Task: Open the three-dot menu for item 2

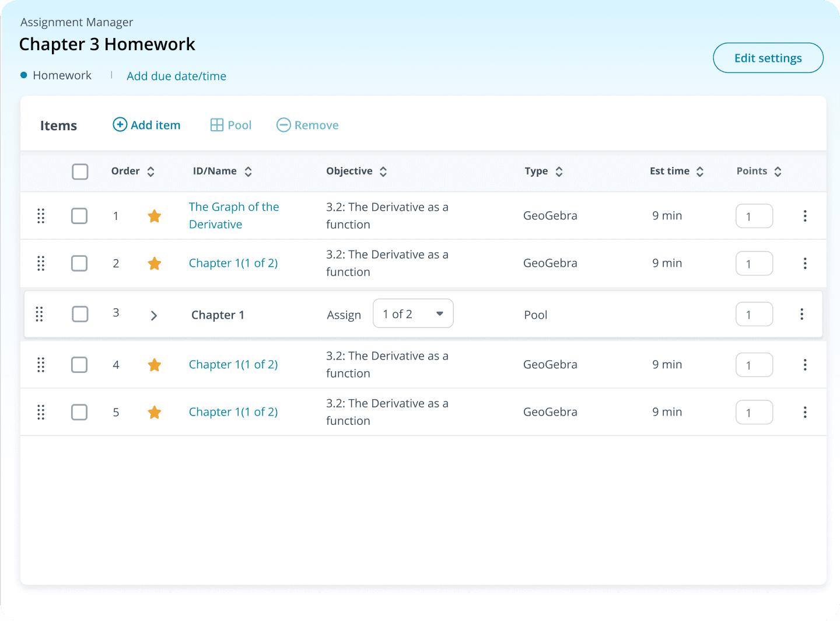Action: [x=805, y=263]
